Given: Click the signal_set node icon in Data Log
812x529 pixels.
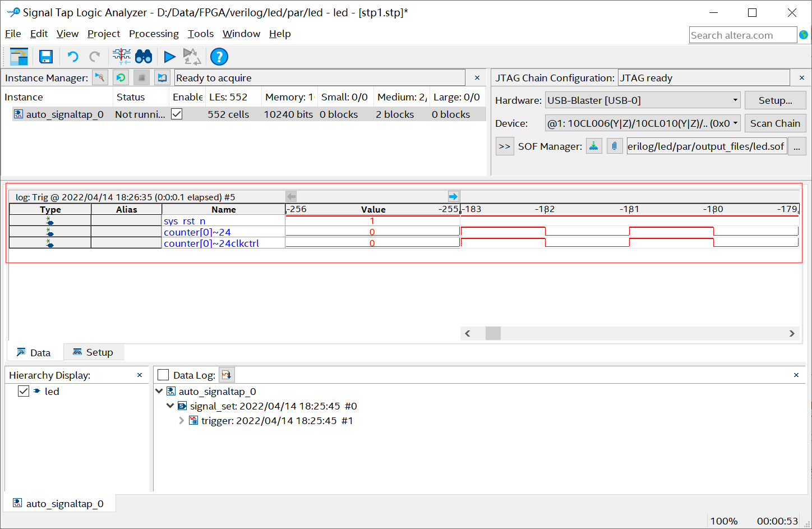Looking at the screenshot, I should click(x=182, y=406).
